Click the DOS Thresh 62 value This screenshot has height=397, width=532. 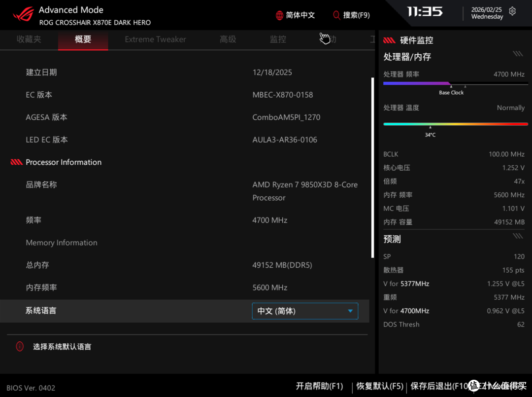(x=521, y=325)
